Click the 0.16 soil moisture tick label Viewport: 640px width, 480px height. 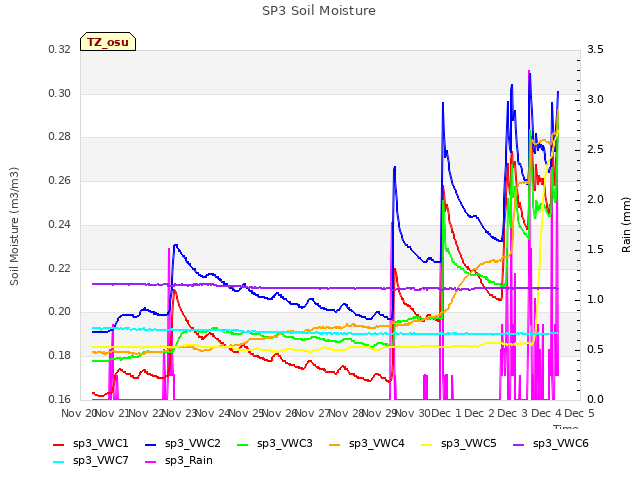60,399
